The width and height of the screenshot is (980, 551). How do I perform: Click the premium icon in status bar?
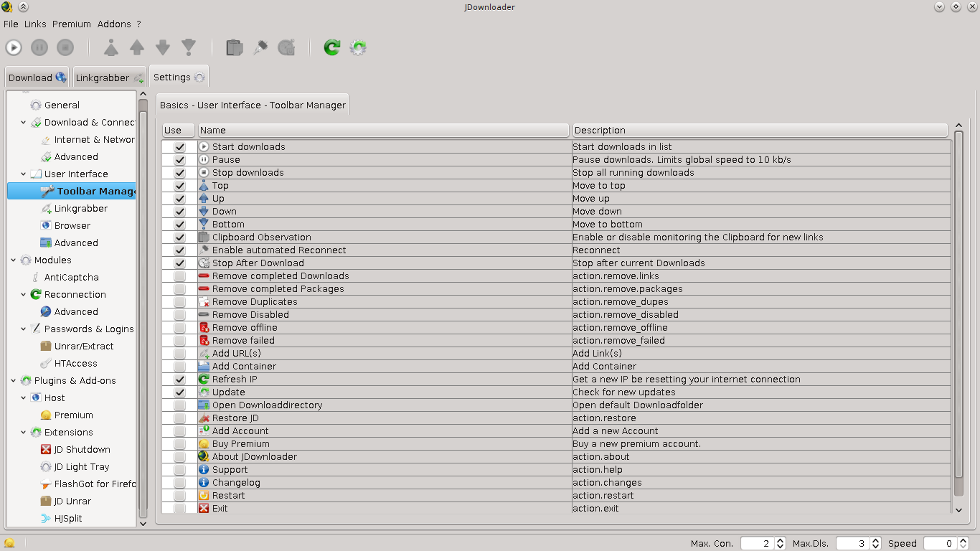click(9, 543)
